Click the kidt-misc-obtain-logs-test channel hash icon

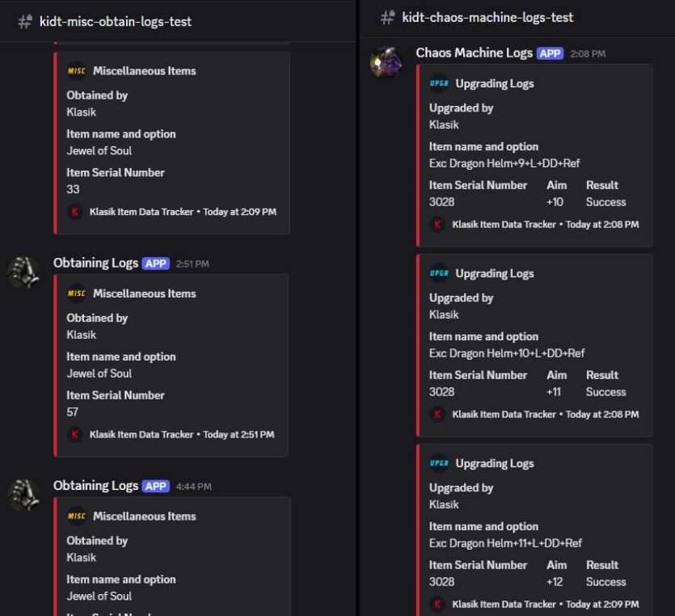(25, 22)
